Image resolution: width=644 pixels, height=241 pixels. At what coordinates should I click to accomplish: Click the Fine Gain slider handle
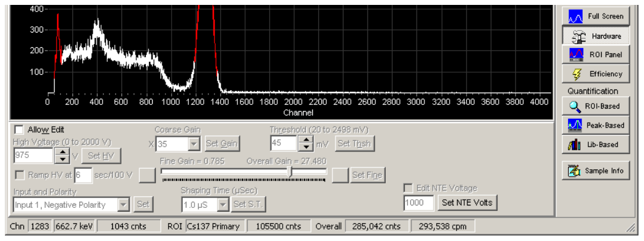tap(290, 172)
